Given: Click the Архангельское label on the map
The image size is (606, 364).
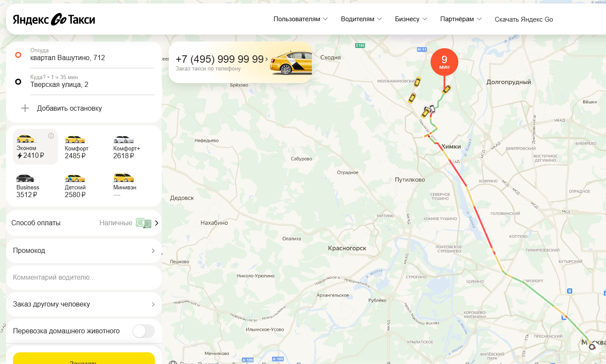Looking at the screenshot, I should coord(333,295).
